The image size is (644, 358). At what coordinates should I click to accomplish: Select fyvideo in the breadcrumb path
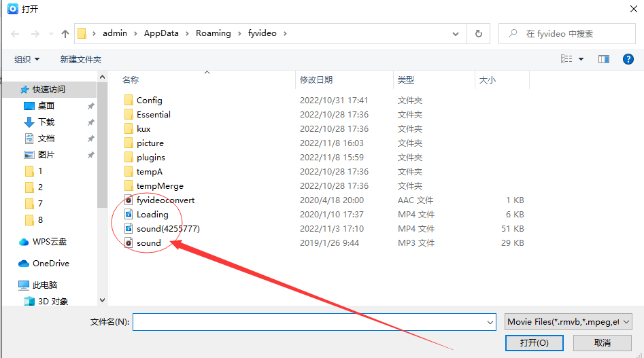pos(262,33)
